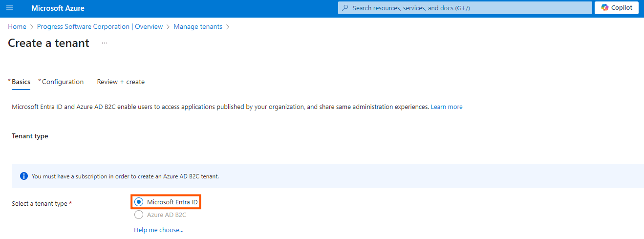
Task: Click the blue info icon in the banner
Action: (x=24, y=176)
